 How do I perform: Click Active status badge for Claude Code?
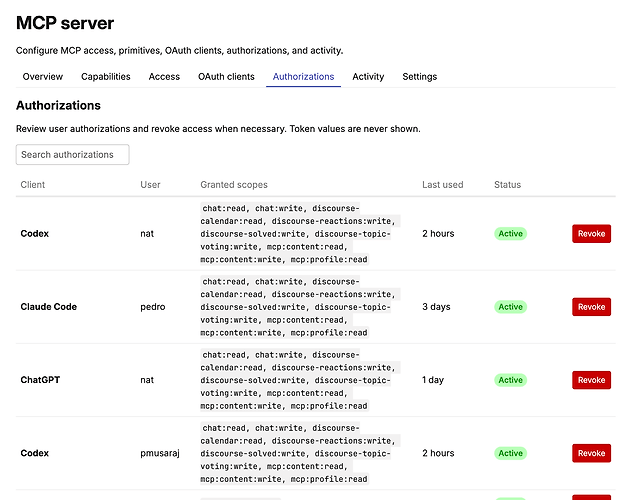click(510, 307)
